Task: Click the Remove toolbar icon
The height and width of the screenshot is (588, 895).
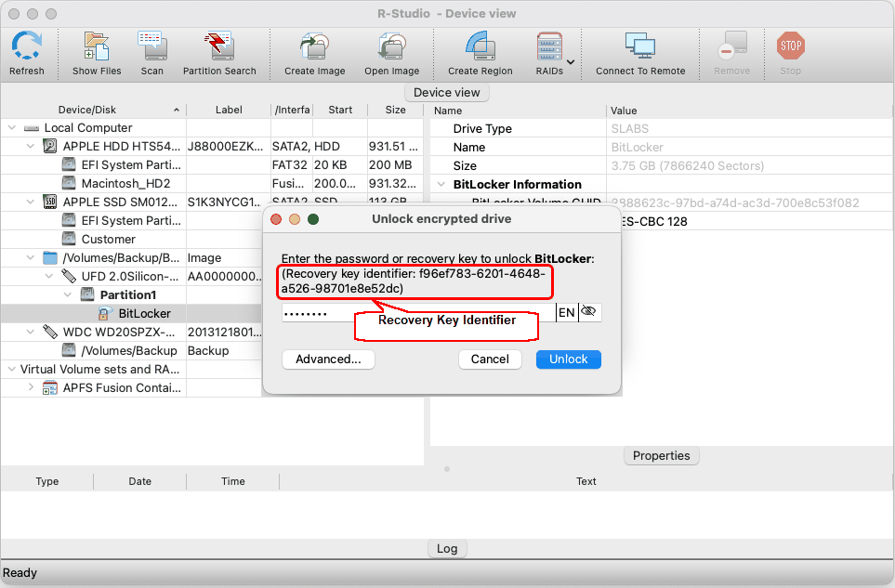Action: [731, 46]
